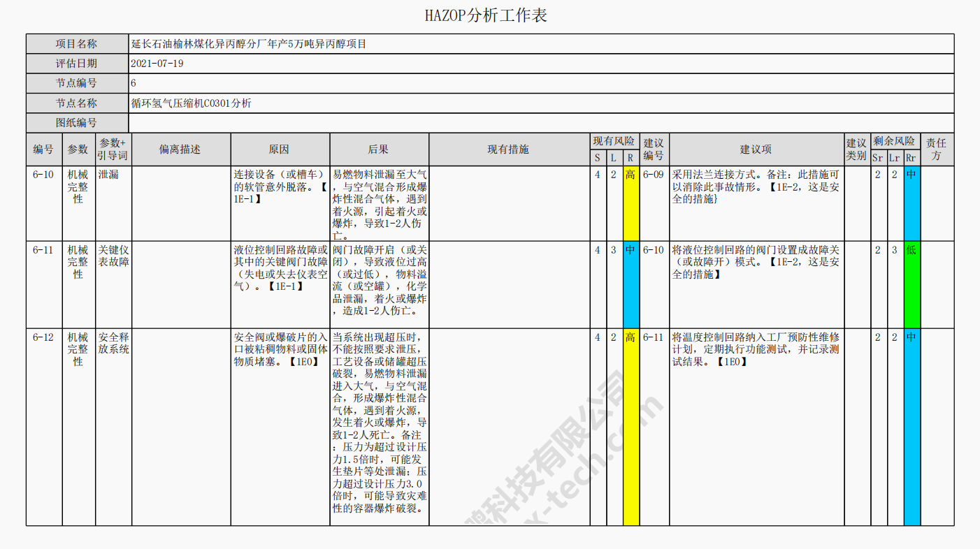
Task: Select the 项目名称 label cell
Action: [78, 44]
